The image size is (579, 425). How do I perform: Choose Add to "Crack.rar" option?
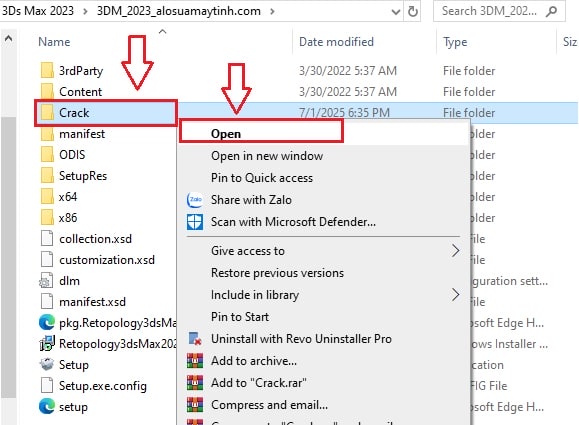coord(258,383)
